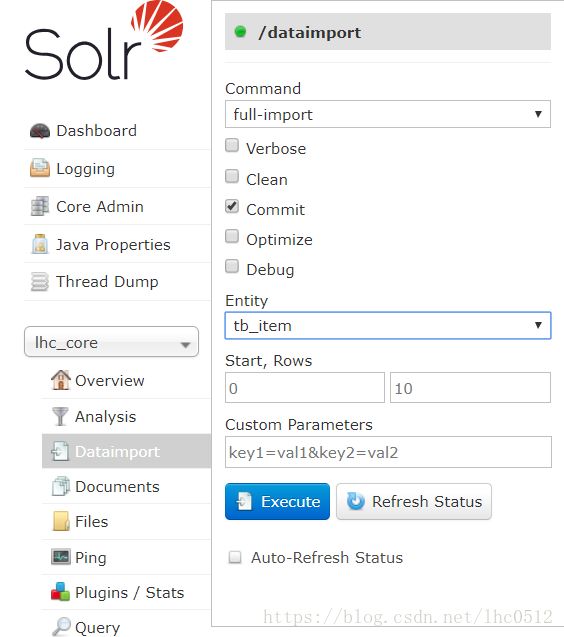This screenshot has height=637, width=564.
Task: Tick the Clean checkbox
Action: pos(232,176)
